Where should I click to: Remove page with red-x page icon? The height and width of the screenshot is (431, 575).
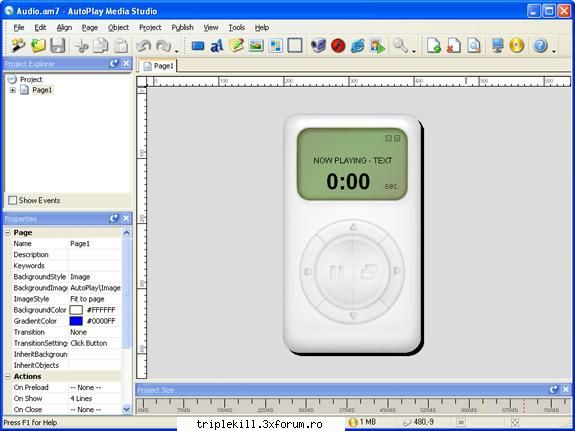click(x=454, y=46)
